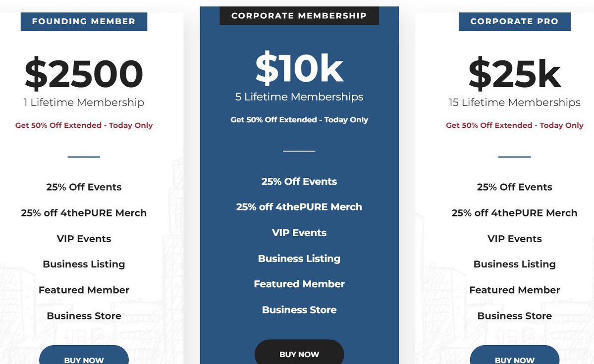Click Business Listing in Corporate Membership card
The height and width of the screenshot is (364, 594).
(299, 259)
